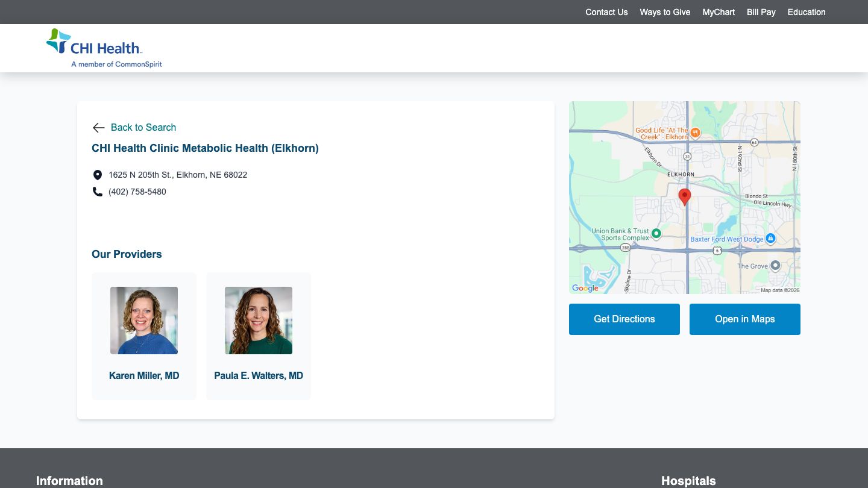
Task: Click the green marker at Union Bank Sports Complex
Action: [656, 233]
